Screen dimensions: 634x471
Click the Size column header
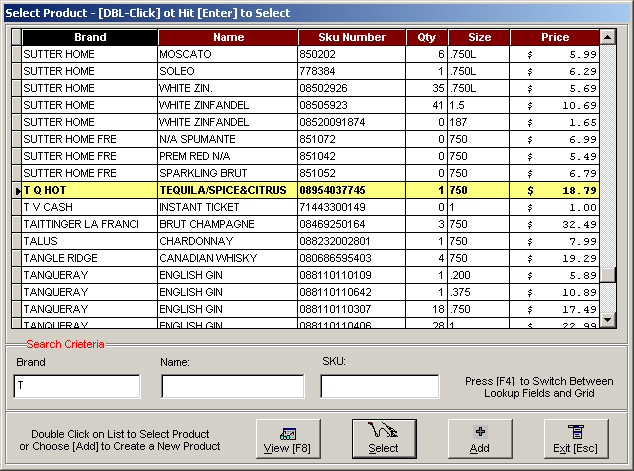(x=479, y=37)
